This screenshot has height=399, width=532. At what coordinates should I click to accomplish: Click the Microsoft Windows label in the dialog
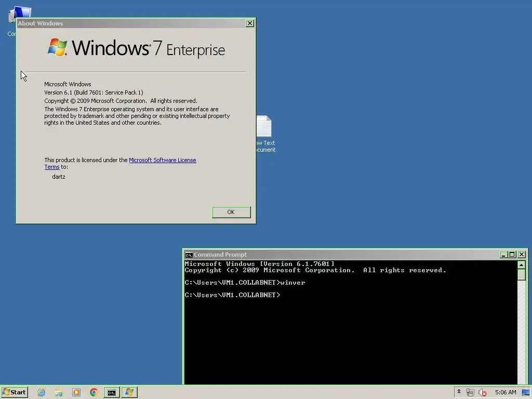coord(68,84)
